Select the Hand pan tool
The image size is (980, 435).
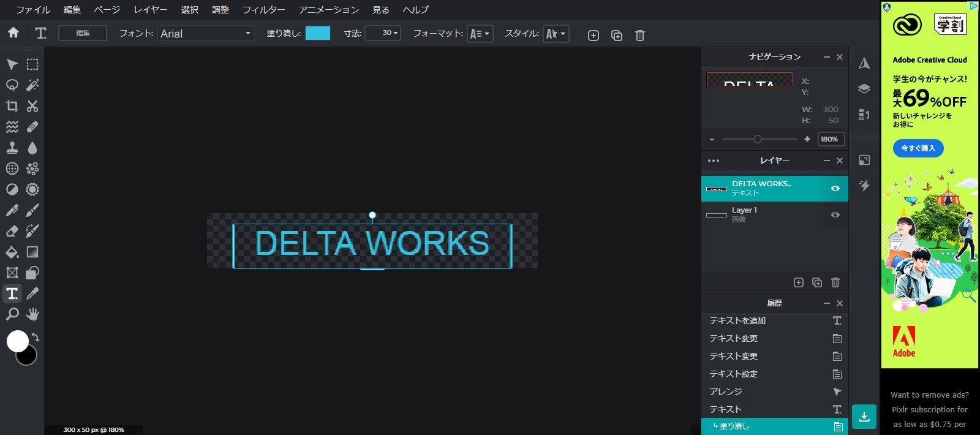(x=32, y=314)
